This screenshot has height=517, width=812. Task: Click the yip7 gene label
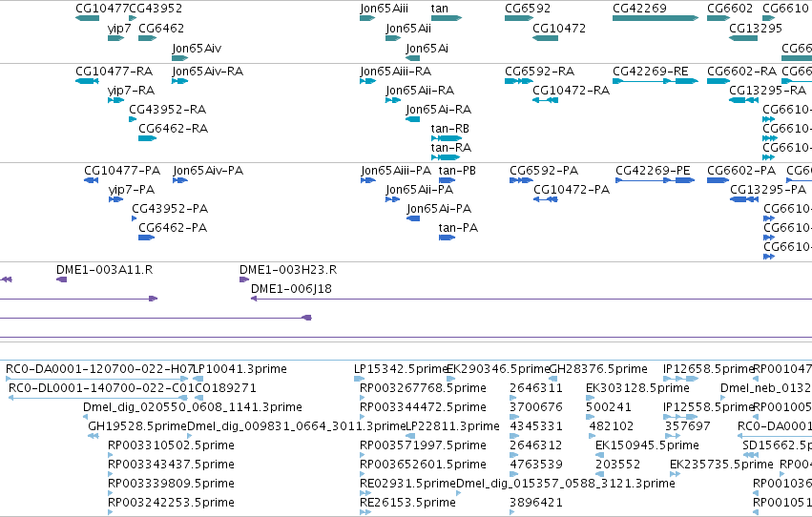point(119,29)
